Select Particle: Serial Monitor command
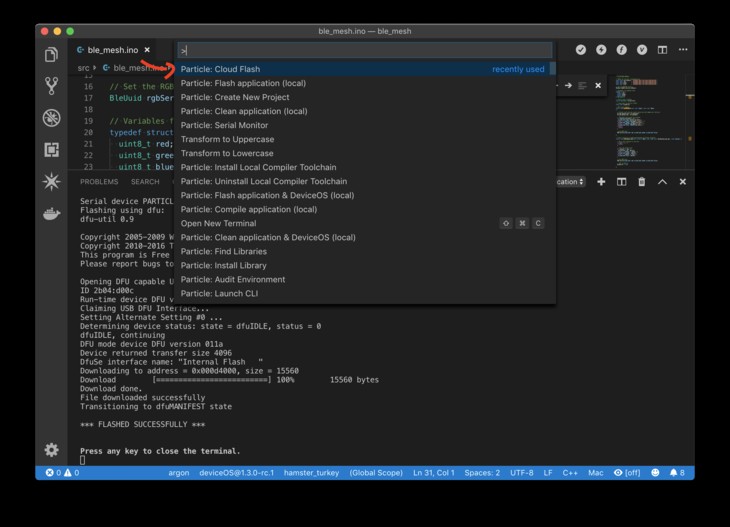This screenshot has width=730, height=527. [x=224, y=125]
